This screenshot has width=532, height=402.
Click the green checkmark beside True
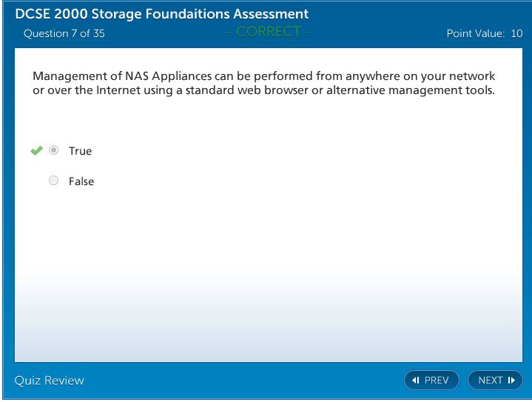pos(36,150)
